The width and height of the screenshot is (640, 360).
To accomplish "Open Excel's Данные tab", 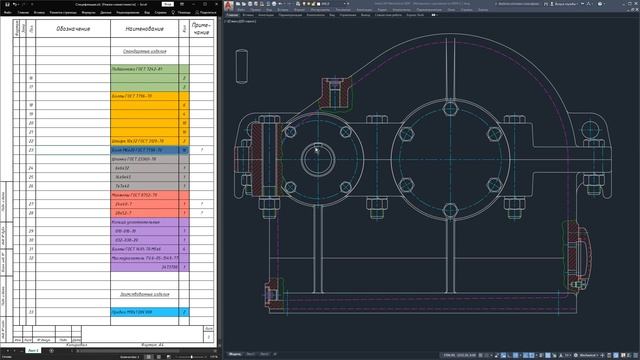I will coord(106,13).
